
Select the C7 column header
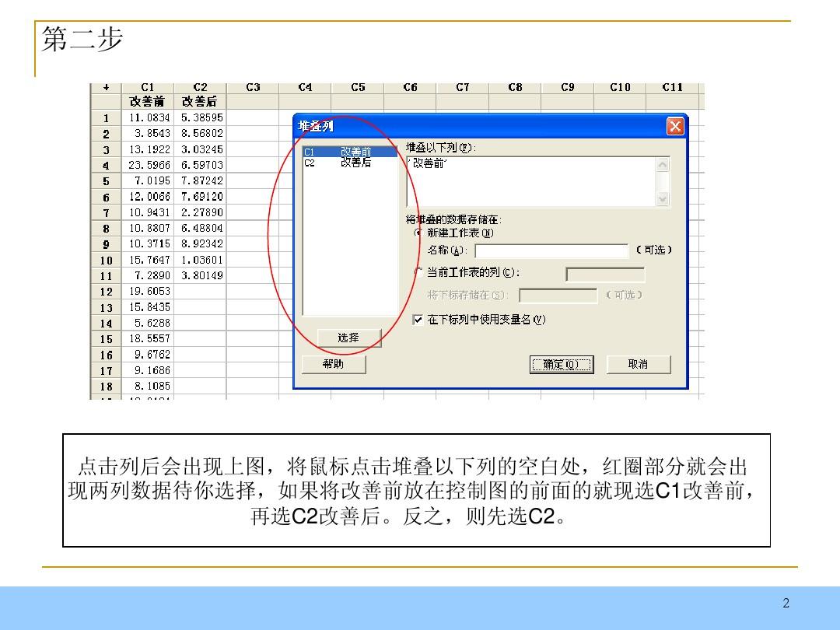pyautogui.click(x=463, y=87)
